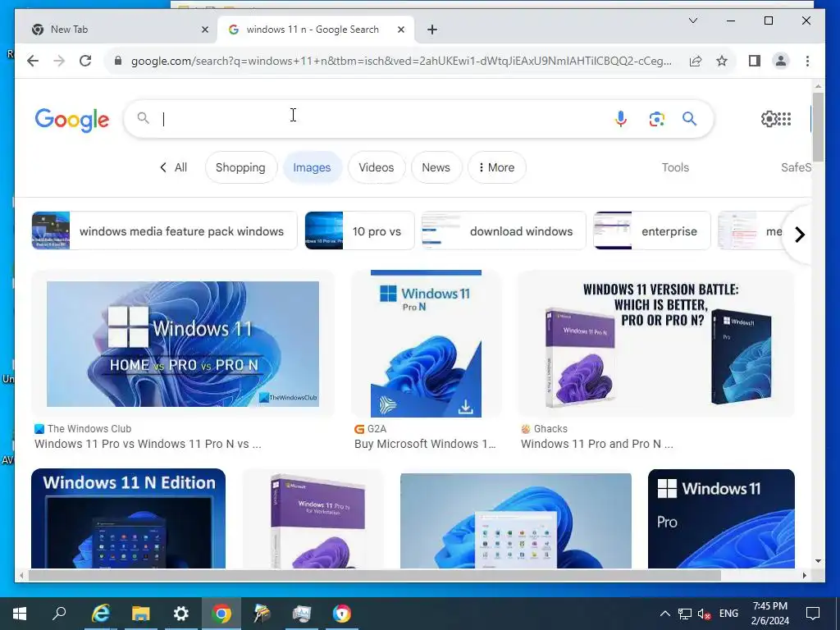Change the ENG input language
Screen dimensions: 840x630
click(728, 614)
